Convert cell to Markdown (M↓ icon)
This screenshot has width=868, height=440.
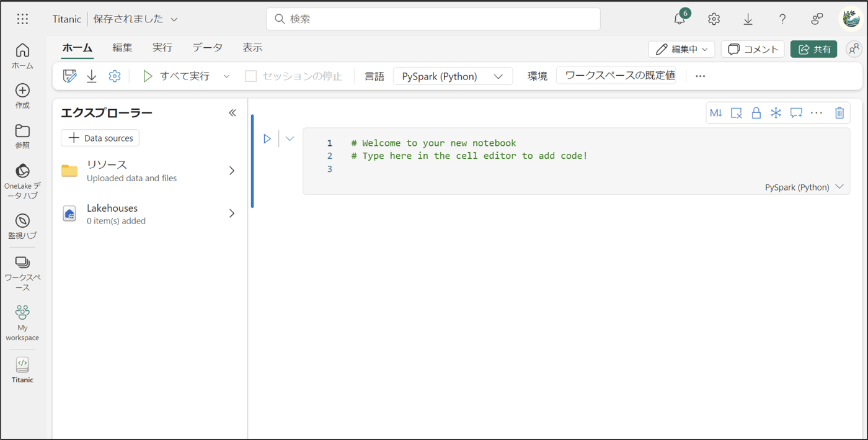coord(716,113)
